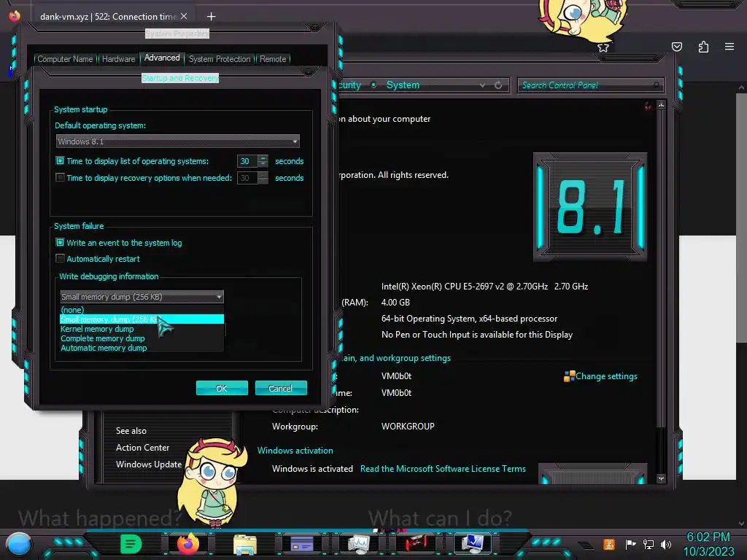Choose Small memory dump (256 KB) option

[x=142, y=319]
